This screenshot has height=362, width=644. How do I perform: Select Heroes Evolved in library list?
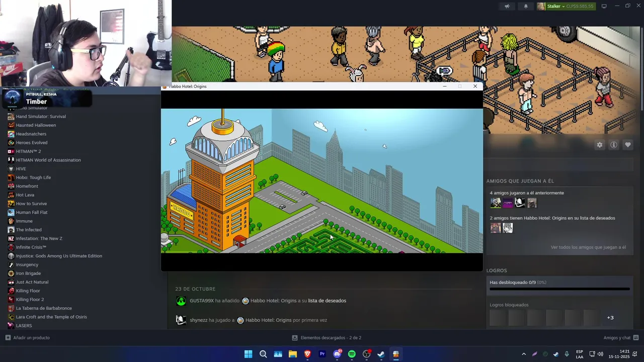click(32, 142)
